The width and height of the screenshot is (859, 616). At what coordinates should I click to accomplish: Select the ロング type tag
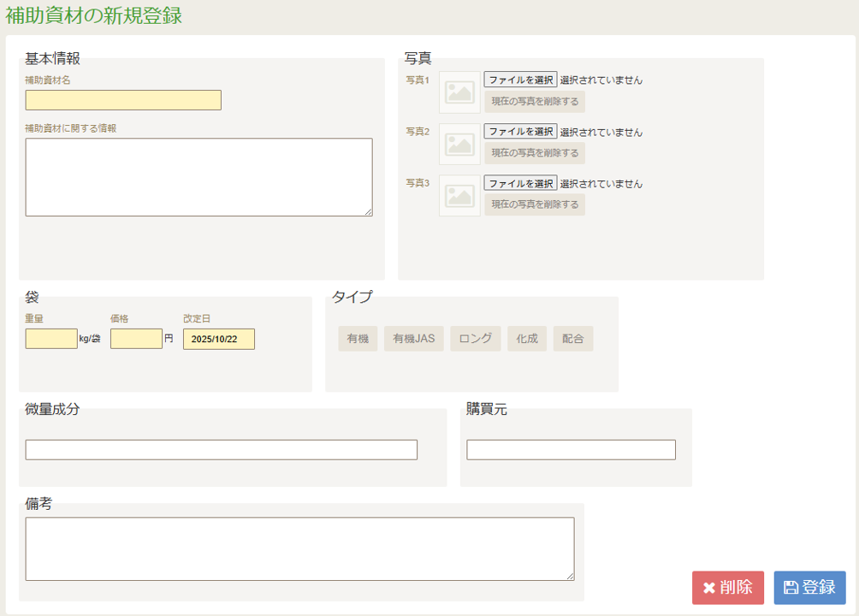pos(475,339)
